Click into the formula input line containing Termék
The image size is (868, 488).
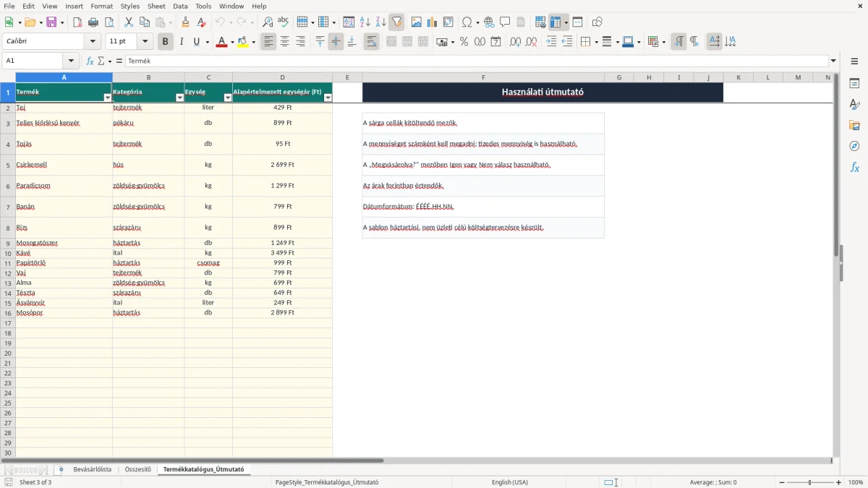click(x=476, y=61)
